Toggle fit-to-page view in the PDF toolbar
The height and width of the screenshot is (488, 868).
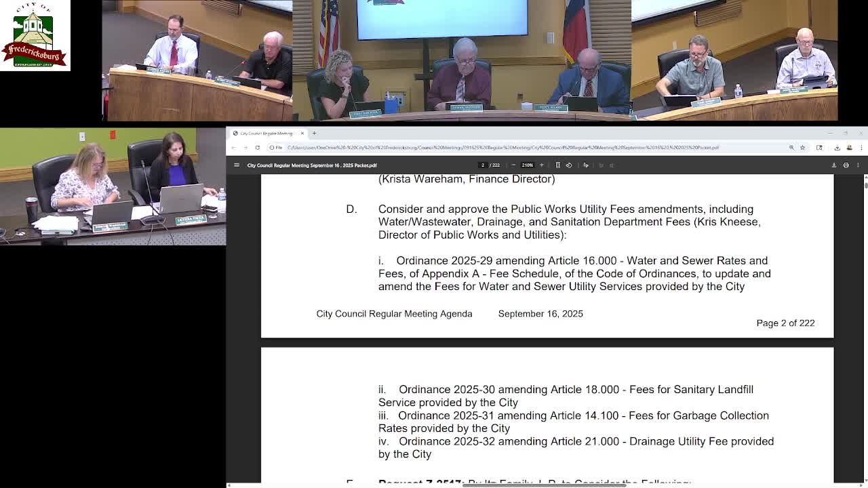coord(559,165)
